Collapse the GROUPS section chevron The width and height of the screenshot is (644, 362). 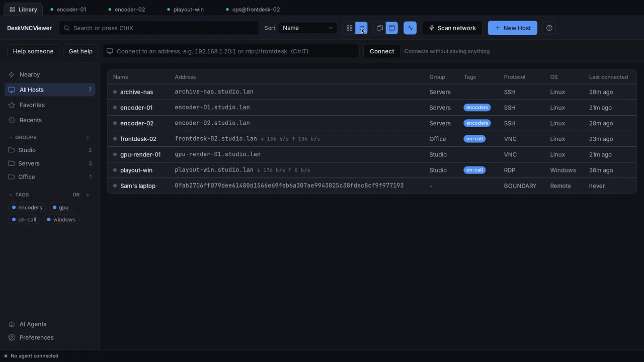click(11, 138)
